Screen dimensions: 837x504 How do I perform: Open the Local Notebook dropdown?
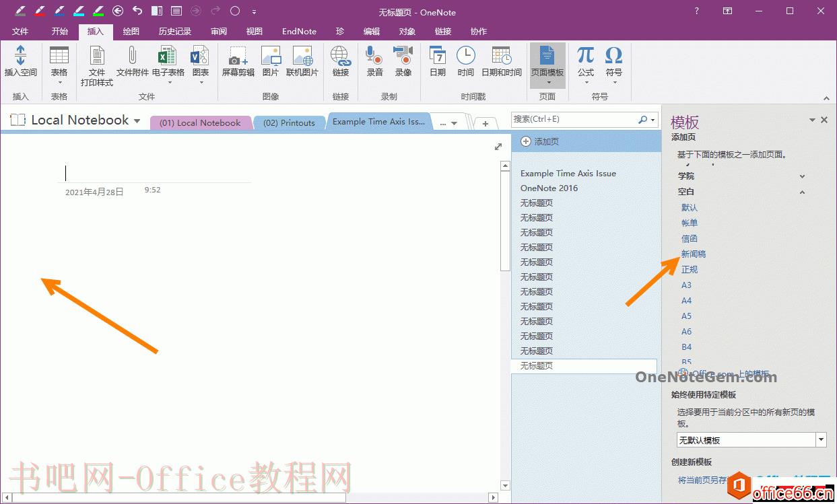pyautogui.click(x=137, y=121)
